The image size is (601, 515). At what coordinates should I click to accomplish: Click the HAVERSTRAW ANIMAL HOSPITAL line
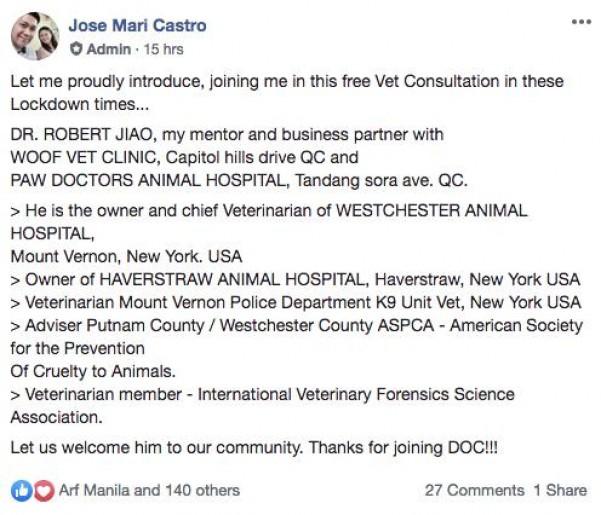[295, 277]
